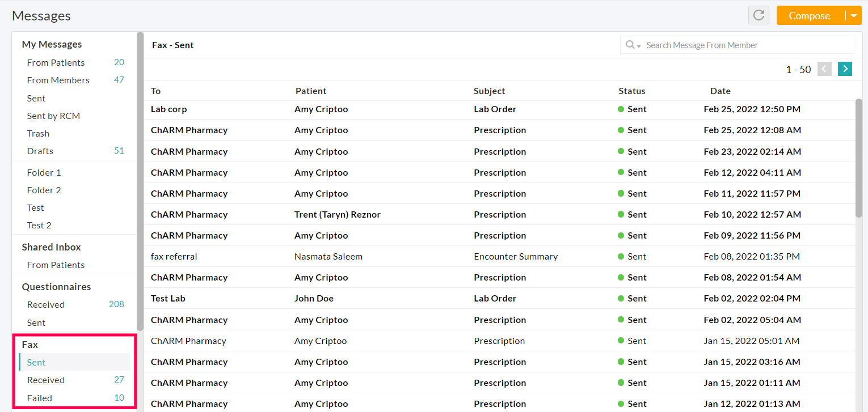Select Sent by RCM folder
The height and width of the screenshot is (412, 868).
point(53,116)
